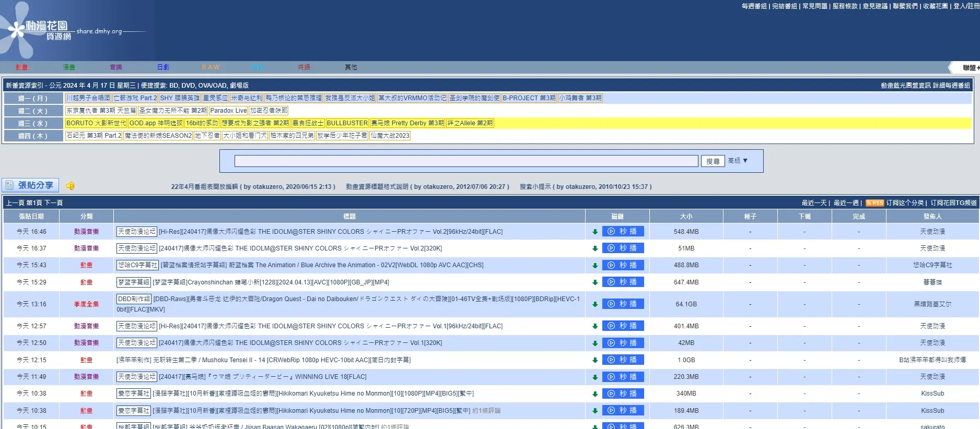
Task: Expand the 高級 advanced search dropdown
Action: 738,161
